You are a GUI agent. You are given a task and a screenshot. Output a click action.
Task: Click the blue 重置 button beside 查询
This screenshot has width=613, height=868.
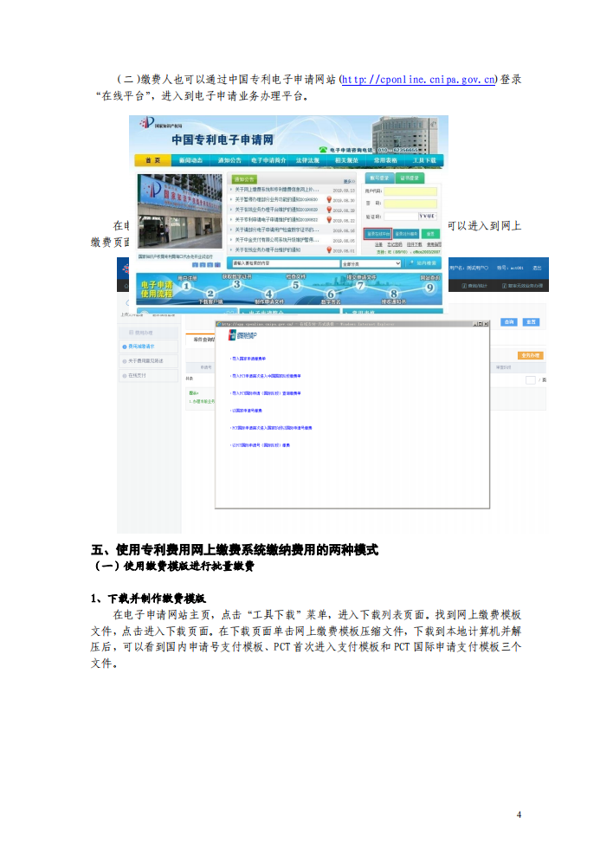point(531,321)
